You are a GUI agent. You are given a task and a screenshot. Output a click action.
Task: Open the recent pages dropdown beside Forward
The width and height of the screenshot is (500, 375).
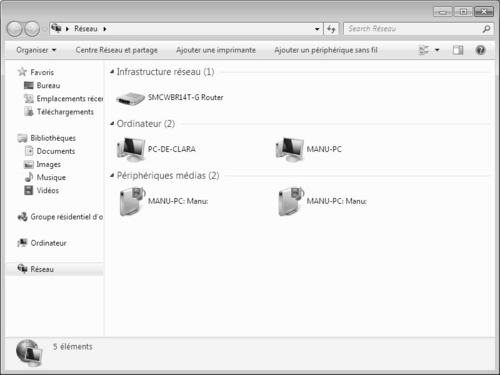coord(44,29)
